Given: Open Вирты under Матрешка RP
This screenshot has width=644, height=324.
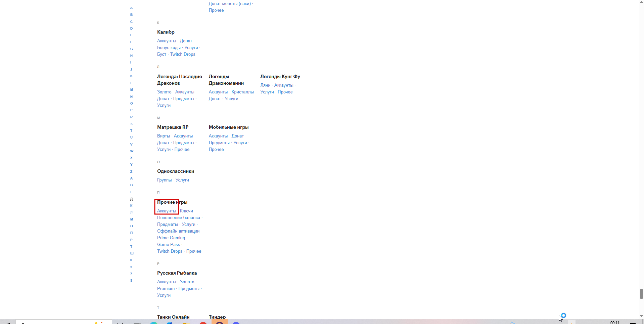Looking at the screenshot, I should click(164, 136).
